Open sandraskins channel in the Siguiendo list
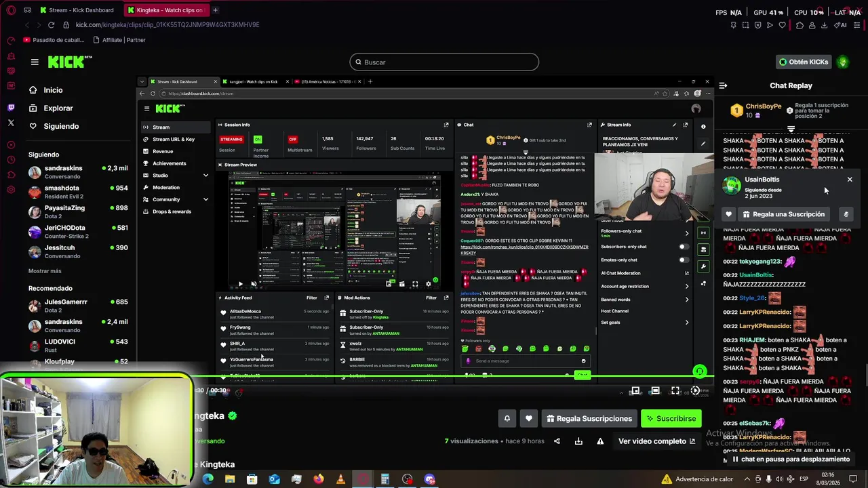 click(78, 171)
